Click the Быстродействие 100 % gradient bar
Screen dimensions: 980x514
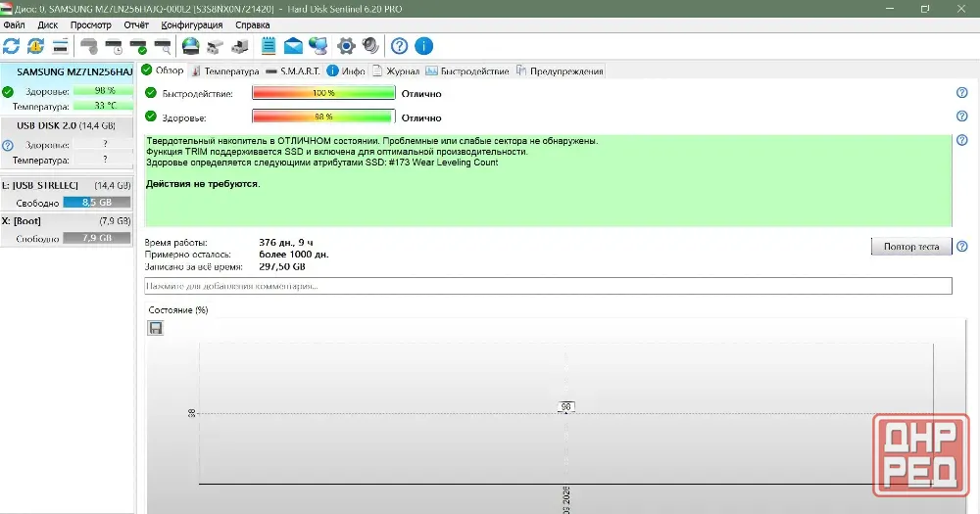(323, 93)
